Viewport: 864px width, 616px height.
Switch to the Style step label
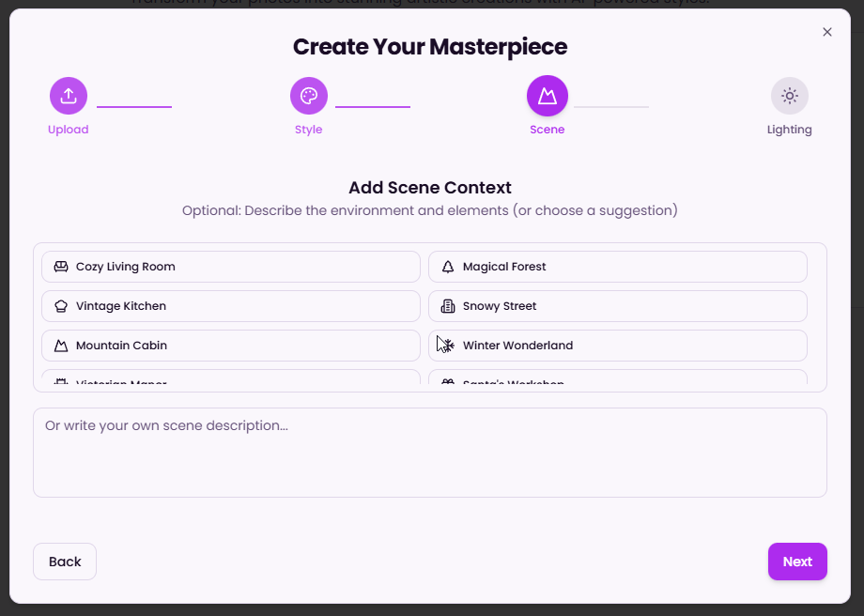click(x=308, y=130)
